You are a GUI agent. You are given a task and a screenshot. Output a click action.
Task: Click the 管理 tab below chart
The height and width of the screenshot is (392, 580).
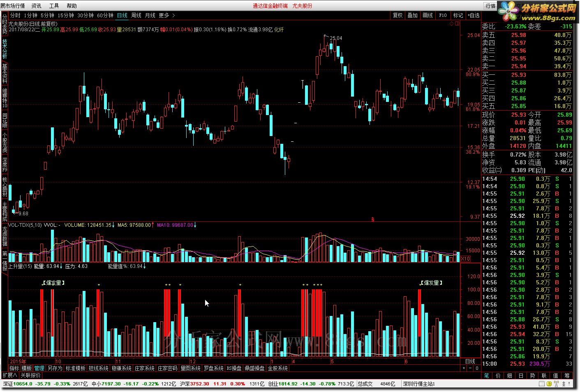coord(39,368)
